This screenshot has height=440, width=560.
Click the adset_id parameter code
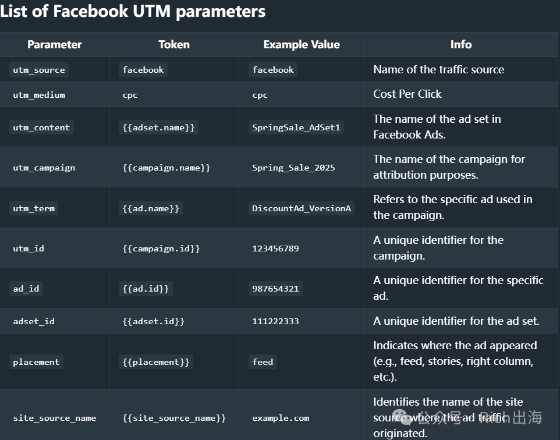[x=34, y=321]
